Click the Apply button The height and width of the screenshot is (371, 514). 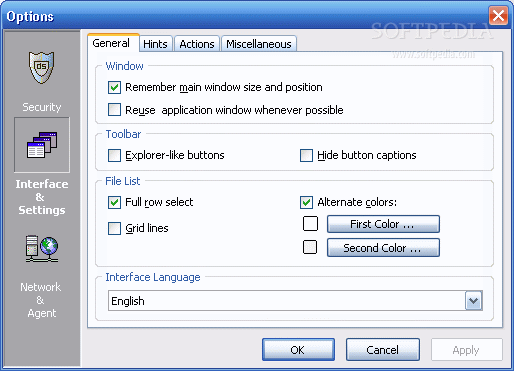466,350
